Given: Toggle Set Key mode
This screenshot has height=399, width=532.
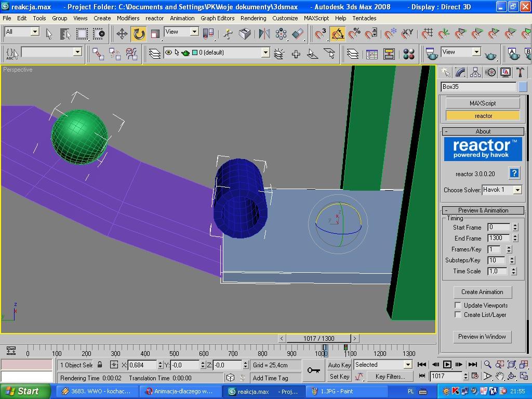Looking at the screenshot, I should point(339,376).
